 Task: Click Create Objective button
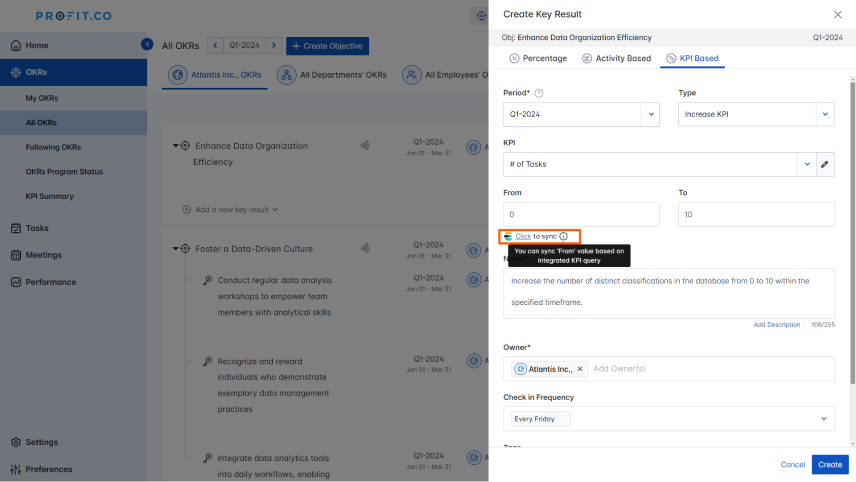[328, 46]
